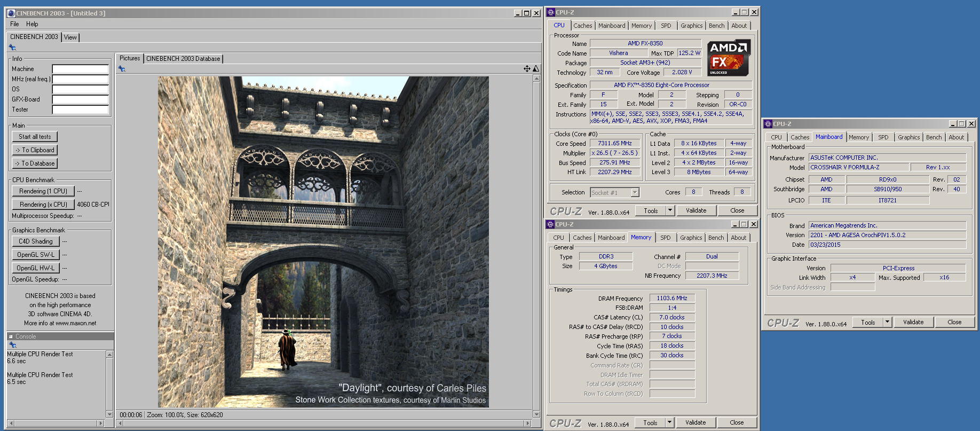The width and height of the screenshot is (980, 431).
Task: Click the Close button in the CPU-Z Memory window
Action: pyautogui.click(x=737, y=422)
